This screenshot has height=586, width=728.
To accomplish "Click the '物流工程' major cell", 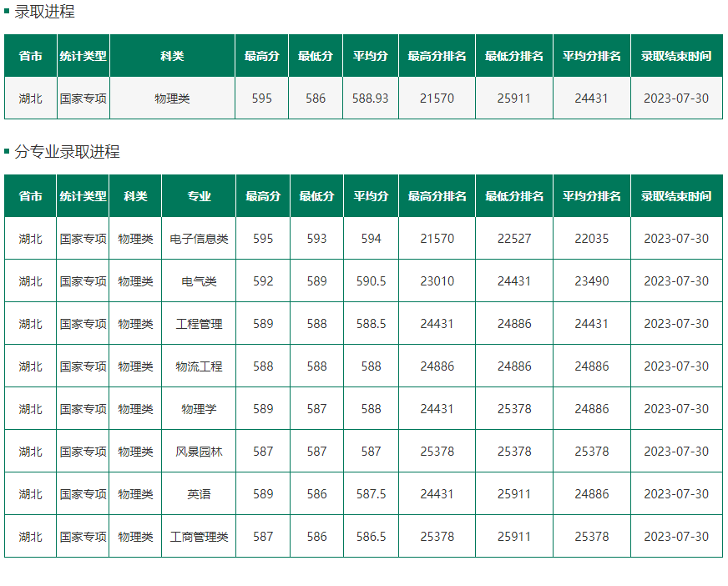I will pyautogui.click(x=199, y=366).
